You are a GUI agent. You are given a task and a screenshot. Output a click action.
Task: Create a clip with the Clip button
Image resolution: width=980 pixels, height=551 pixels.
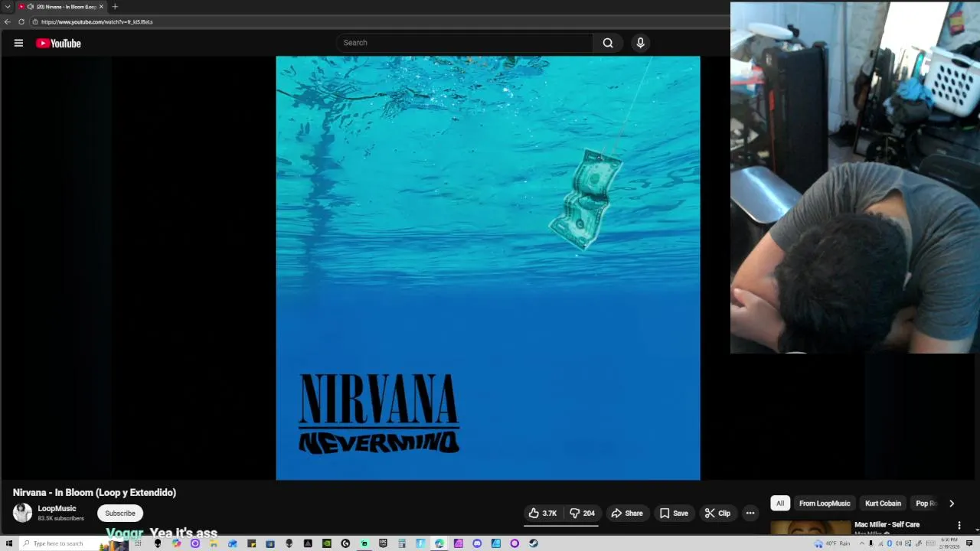[717, 513]
